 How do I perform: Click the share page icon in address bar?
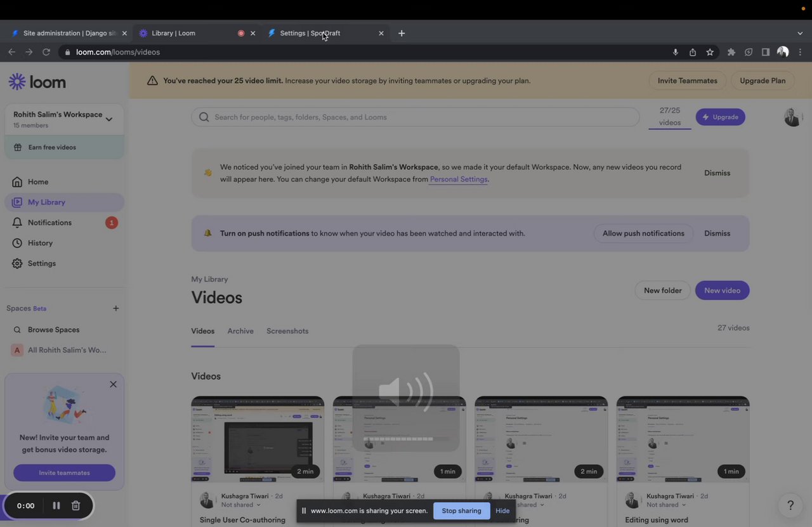[693, 52]
